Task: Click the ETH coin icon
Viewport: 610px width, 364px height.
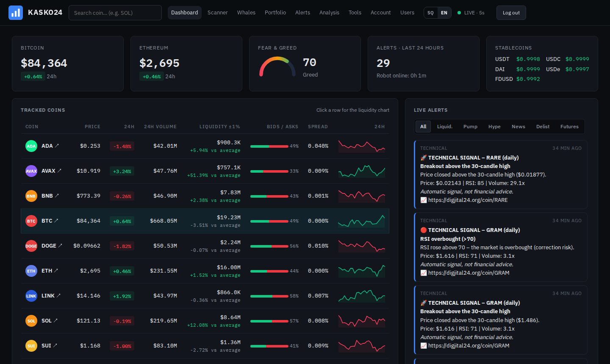Action: point(31,271)
